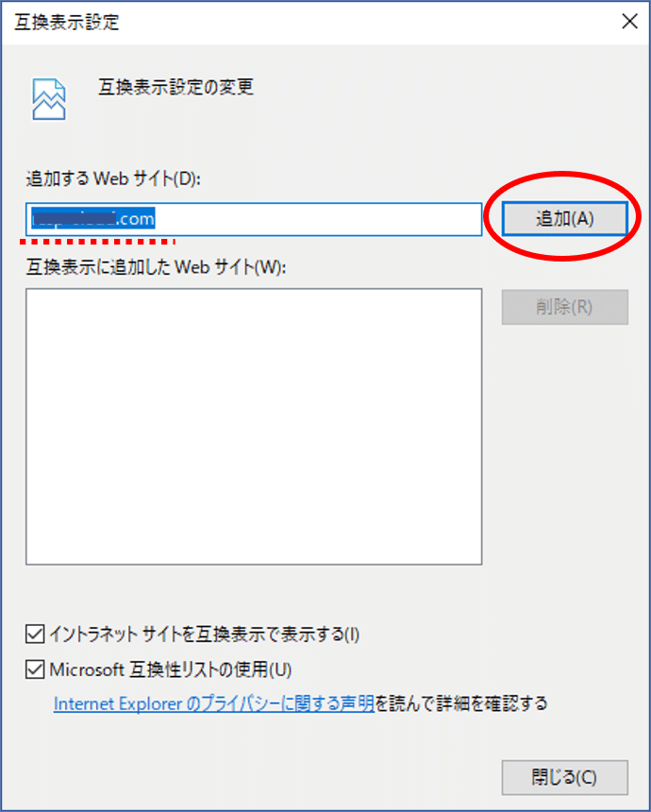651x812 pixels.
Task: Click the broken page compatibility view icon
Action: pos(49,99)
